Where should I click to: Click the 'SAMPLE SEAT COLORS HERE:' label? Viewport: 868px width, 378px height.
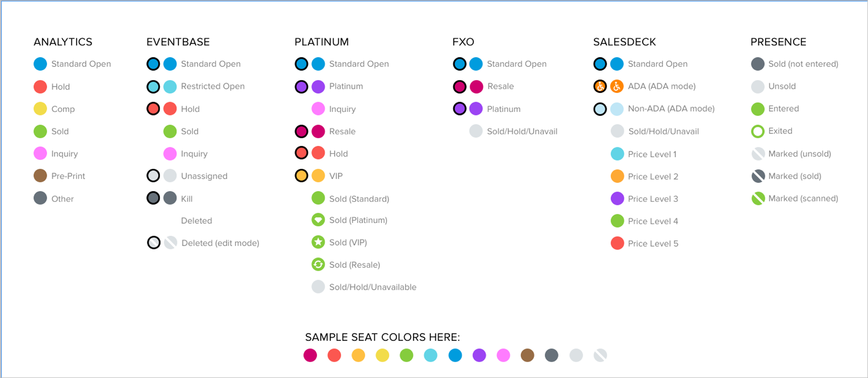[x=382, y=337]
